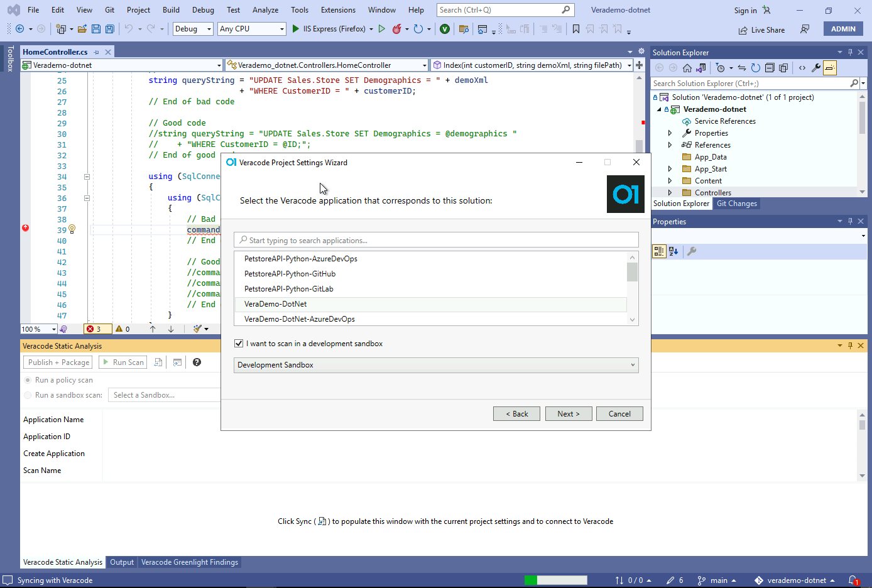Start debugging with IIS Express play icon
Viewport: 872px width, 588px height.
tap(296, 29)
